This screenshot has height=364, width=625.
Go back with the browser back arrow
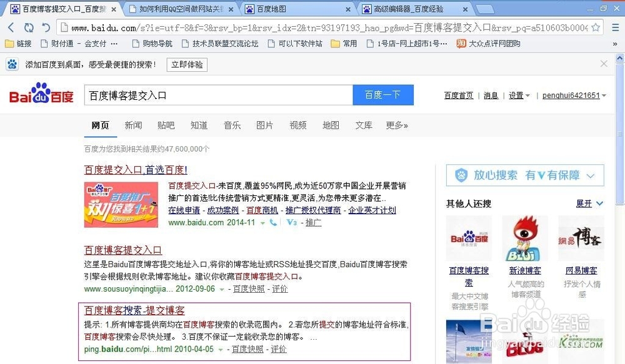click(11, 27)
